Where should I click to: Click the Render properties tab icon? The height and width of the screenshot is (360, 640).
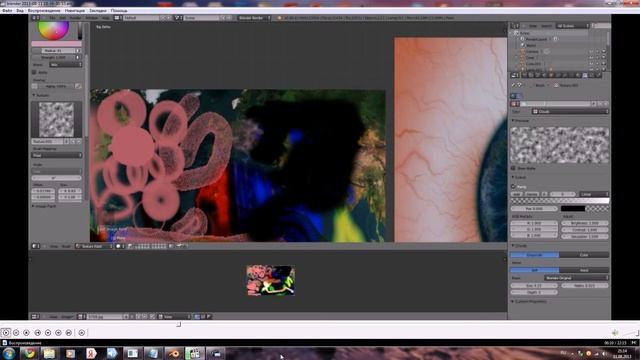tap(524, 76)
